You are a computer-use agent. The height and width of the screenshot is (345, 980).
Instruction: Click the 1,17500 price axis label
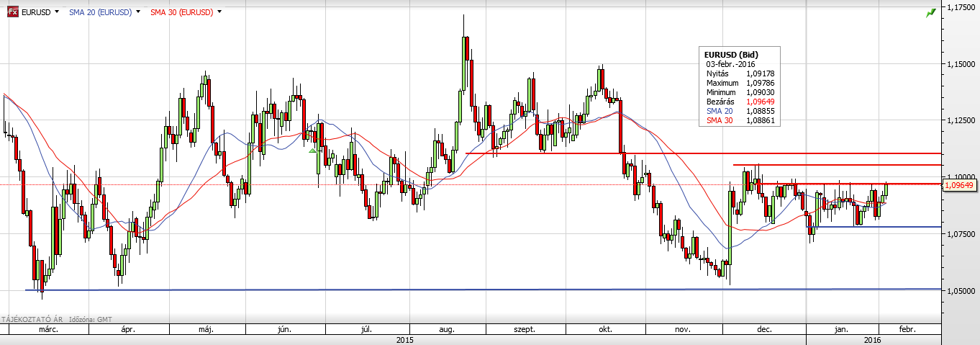click(961, 7)
